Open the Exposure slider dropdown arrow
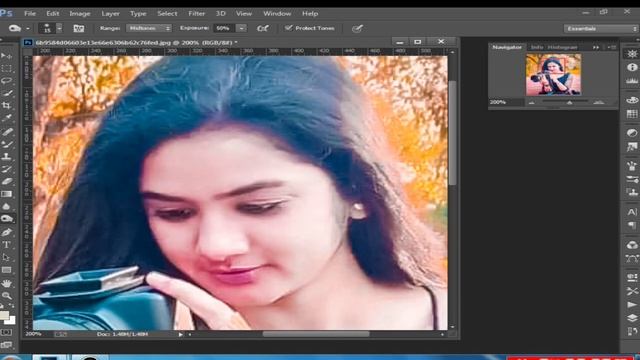Image resolution: width=640 pixels, height=360 pixels. pos(242,28)
